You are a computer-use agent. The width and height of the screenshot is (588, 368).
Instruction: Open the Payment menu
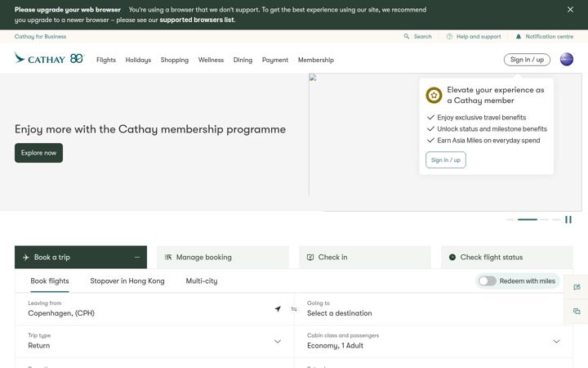click(275, 60)
